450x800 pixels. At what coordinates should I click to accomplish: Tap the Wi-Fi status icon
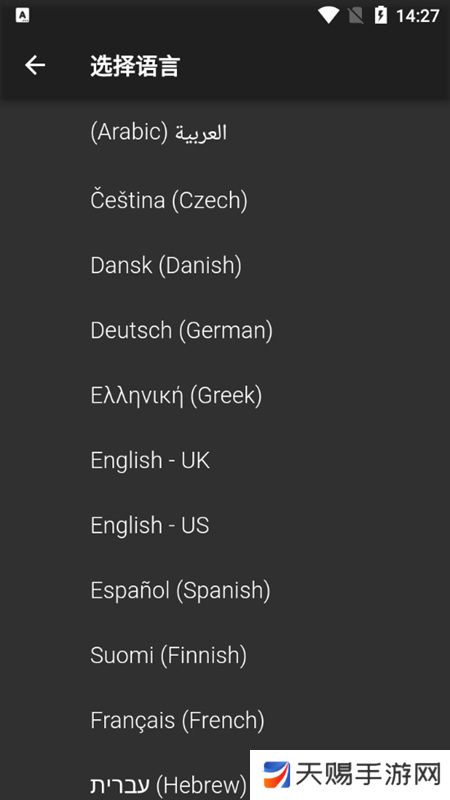(x=329, y=15)
